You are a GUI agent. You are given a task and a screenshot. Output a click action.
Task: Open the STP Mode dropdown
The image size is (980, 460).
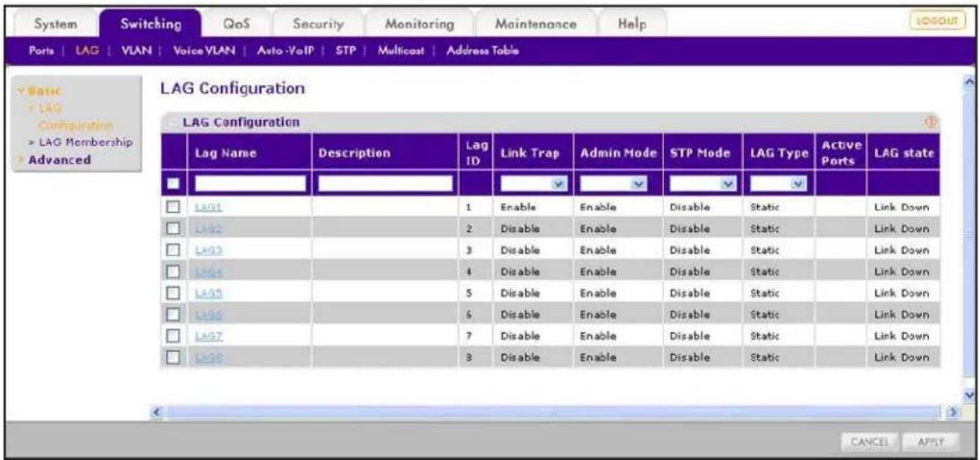(x=703, y=183)
